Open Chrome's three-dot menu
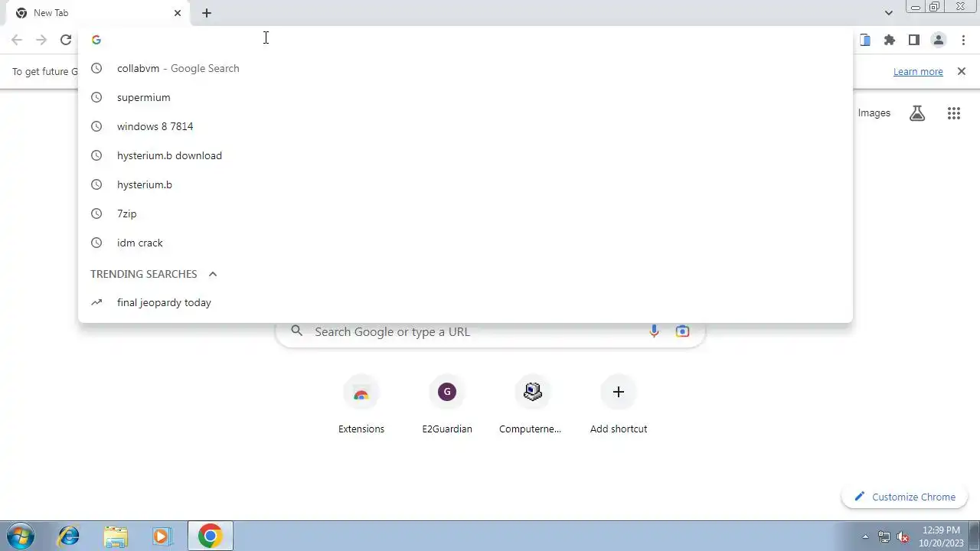Viewport: 980px width, 551px height. tap(963, 40)
